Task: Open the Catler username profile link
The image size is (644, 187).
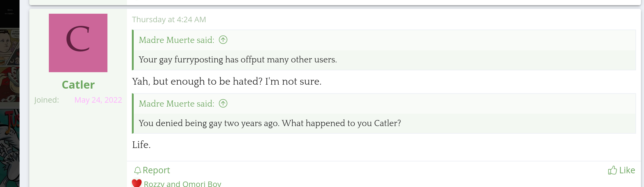Action: [78, 85]
